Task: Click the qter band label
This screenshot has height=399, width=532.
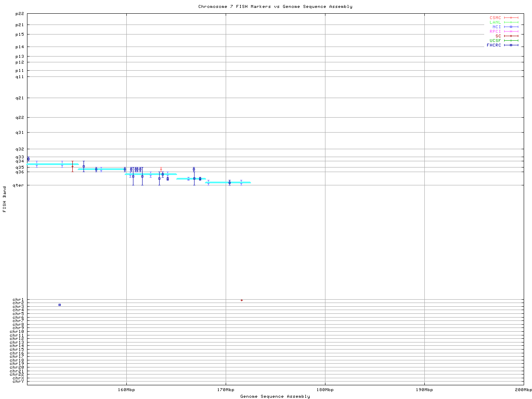Action: pyautogui.click(x=18, y=185)
